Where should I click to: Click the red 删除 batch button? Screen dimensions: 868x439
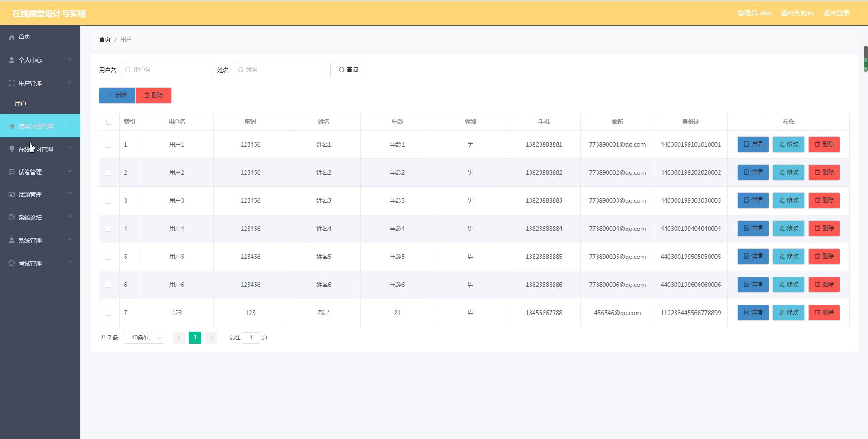point(154,95)
